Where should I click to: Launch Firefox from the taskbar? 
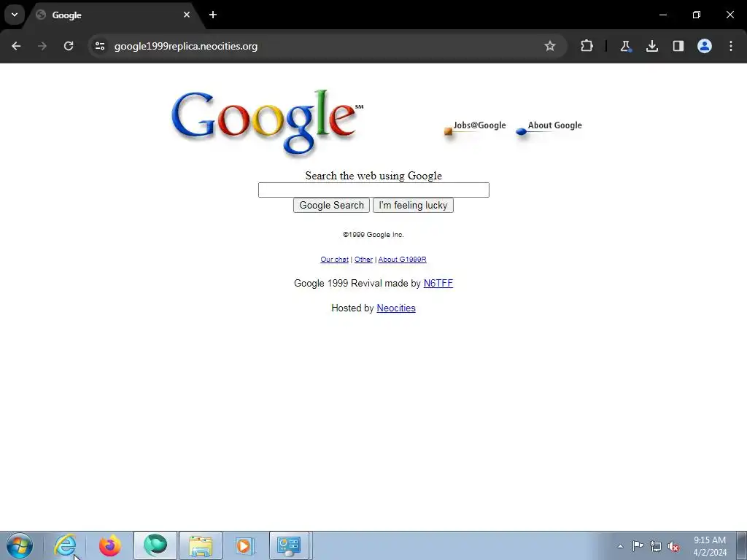click(x=110, y=545)
